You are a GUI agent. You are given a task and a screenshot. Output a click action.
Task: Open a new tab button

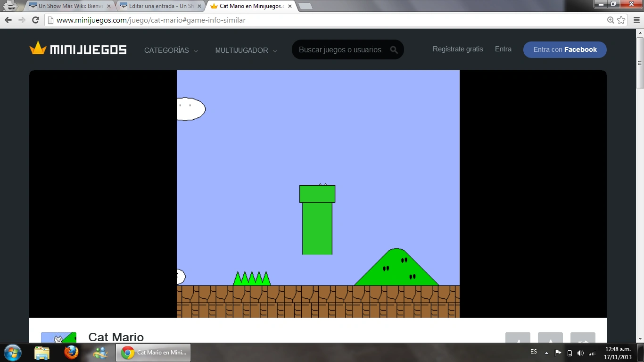pos(305,6)
